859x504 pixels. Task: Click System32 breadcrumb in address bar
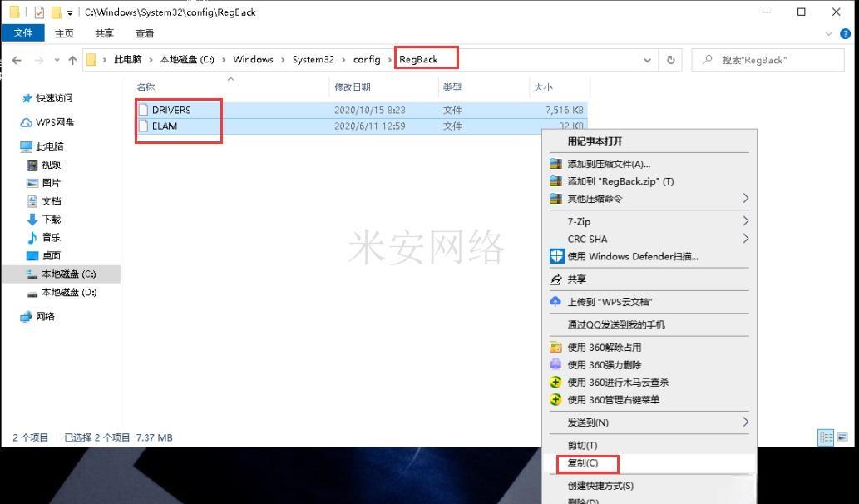313,59
